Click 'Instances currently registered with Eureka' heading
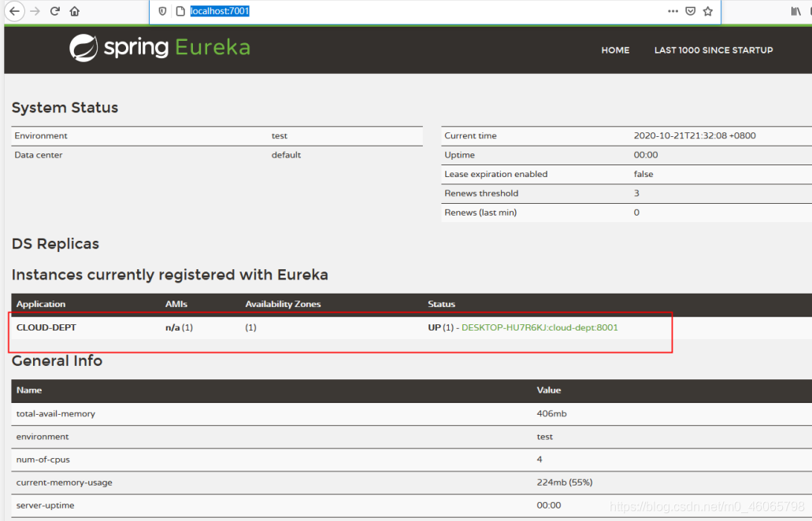 pyautogui.click(x=170, y=275)
